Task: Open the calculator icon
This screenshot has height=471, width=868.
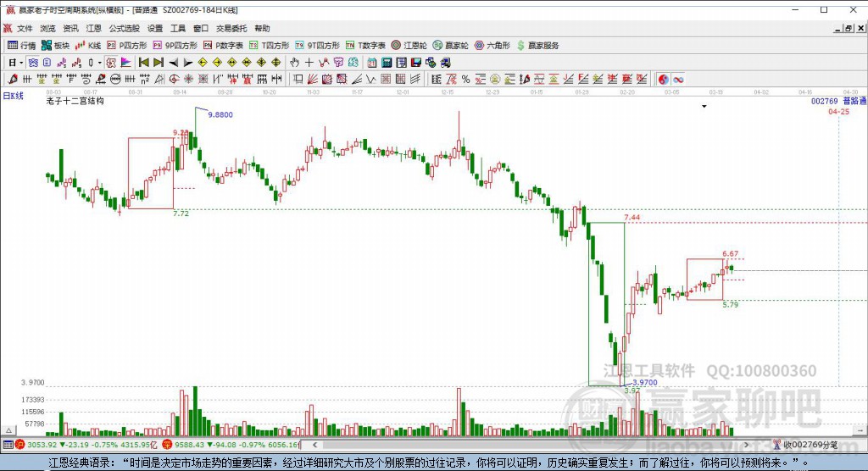Action: (x=387, y=63)
